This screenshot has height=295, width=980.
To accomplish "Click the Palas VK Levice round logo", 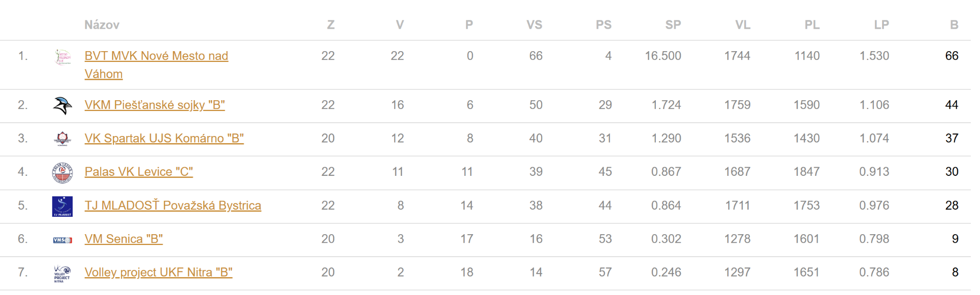I will pyautogui.click(x=62, y=172).
